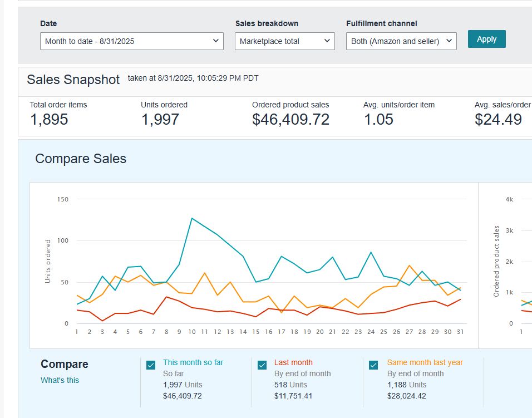Click the teal line peak at day 10

click(192, 218)
